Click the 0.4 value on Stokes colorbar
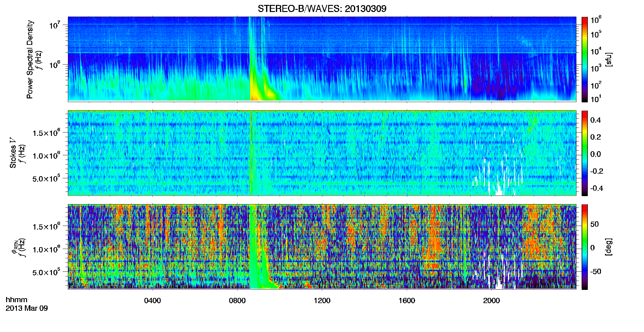The height and width of the screenshot is (332, 644). [x=595, y=120]
